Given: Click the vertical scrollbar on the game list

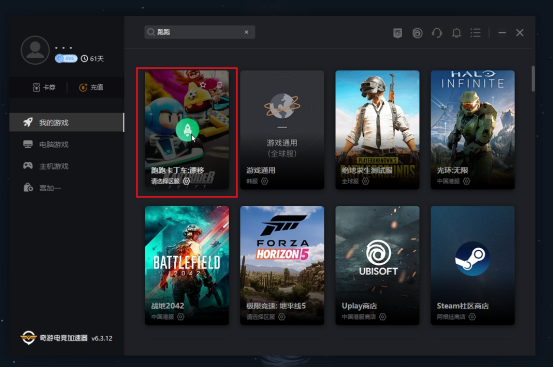Looking at the screenshot, I should pyautogui.click(x=533, y=79).
